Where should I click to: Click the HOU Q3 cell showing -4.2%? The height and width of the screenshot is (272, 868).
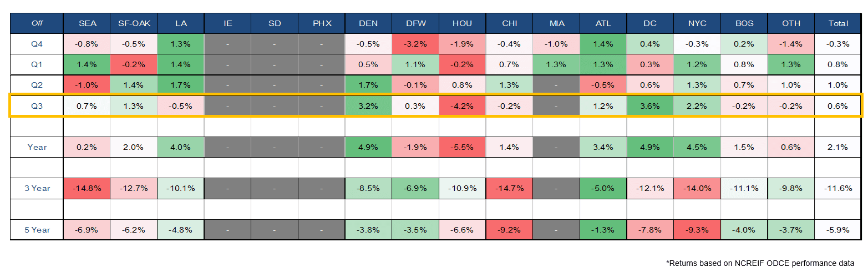click(462, 105)
